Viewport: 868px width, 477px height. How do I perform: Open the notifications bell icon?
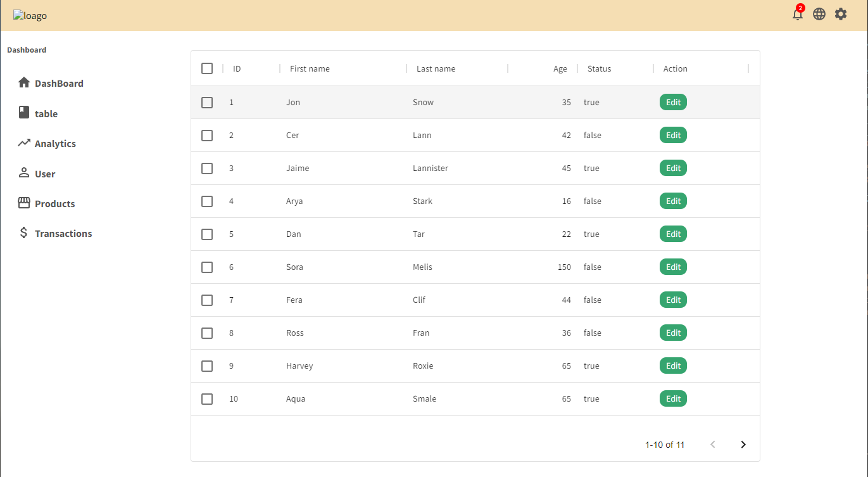(797, 14)
